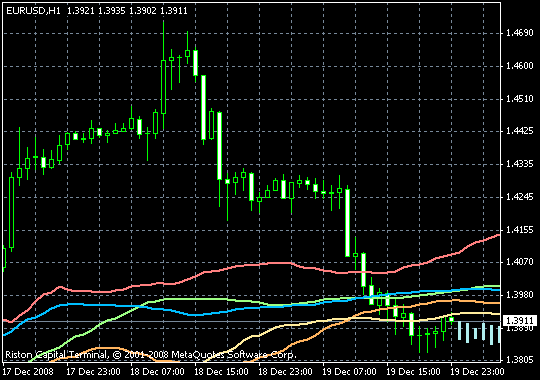
Task: Click the 1.4510 price axis label
Action: pos(519,99)
